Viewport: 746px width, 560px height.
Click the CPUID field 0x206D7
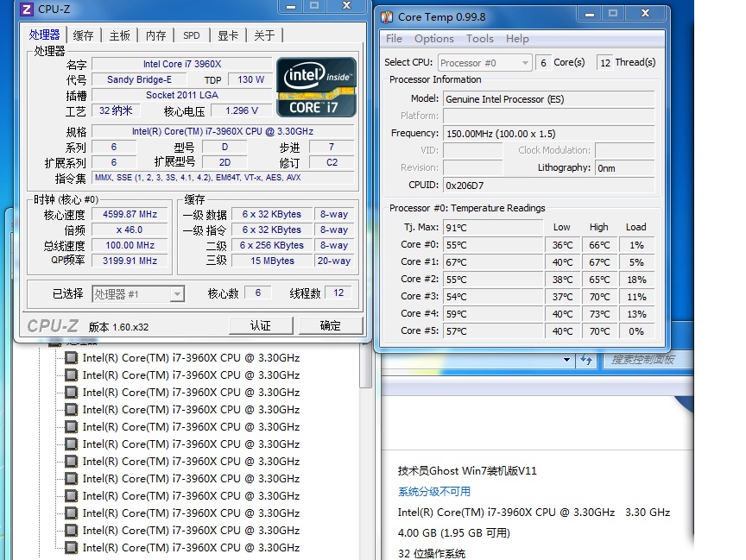pyautogui.click(x=549, y=186)
